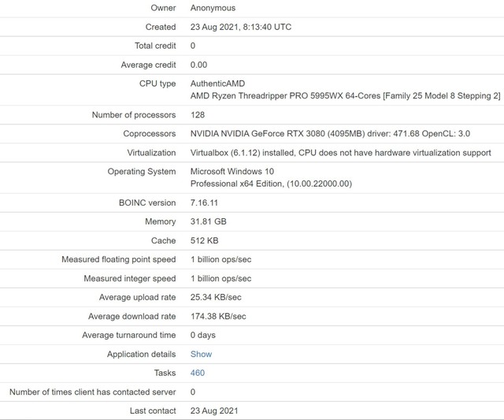Viewport: 504px width, 420px height.
Task: Click the AuthenticAMD CPU type text
Action: 217,84
